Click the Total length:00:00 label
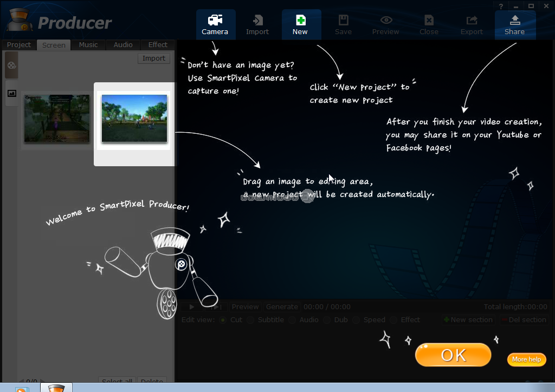Viewport: 555px width, 392px height. [515, 307]
